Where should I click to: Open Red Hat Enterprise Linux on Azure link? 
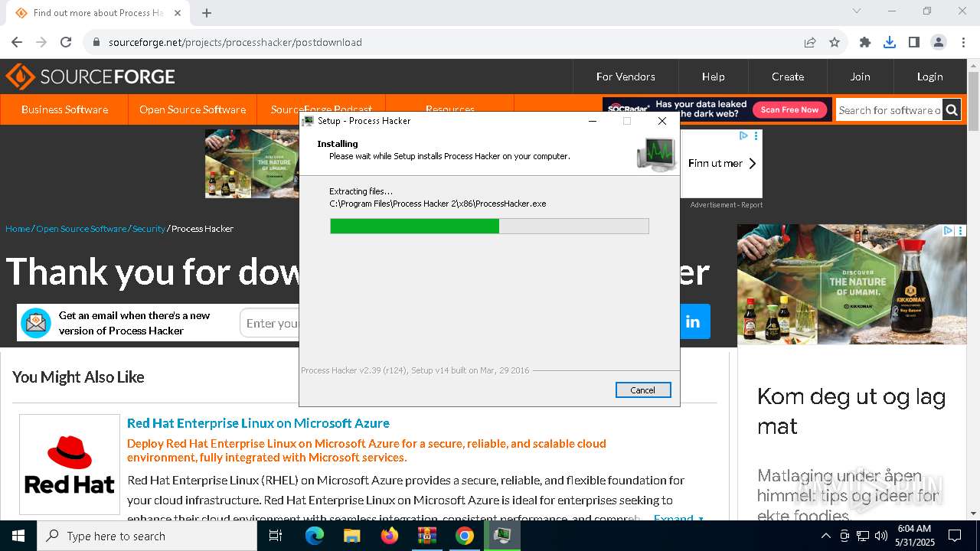point(258,423)
